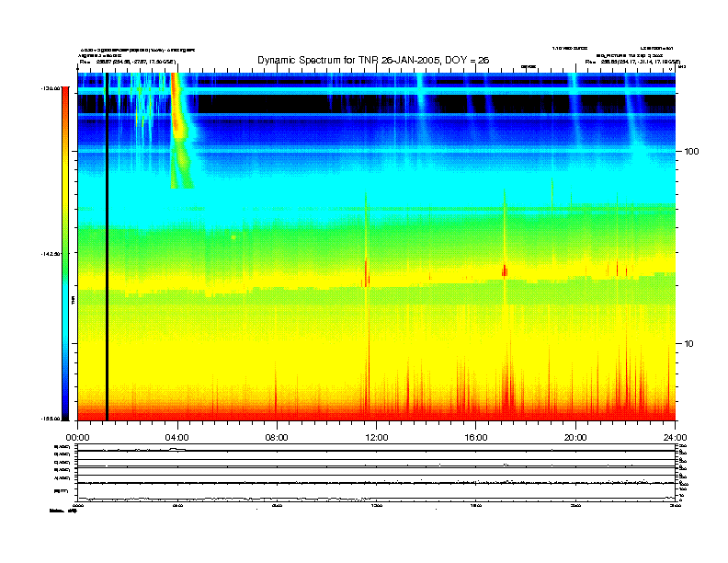Click the small yellow dot in the green band

pyautogui.click(x=233, y=237)
